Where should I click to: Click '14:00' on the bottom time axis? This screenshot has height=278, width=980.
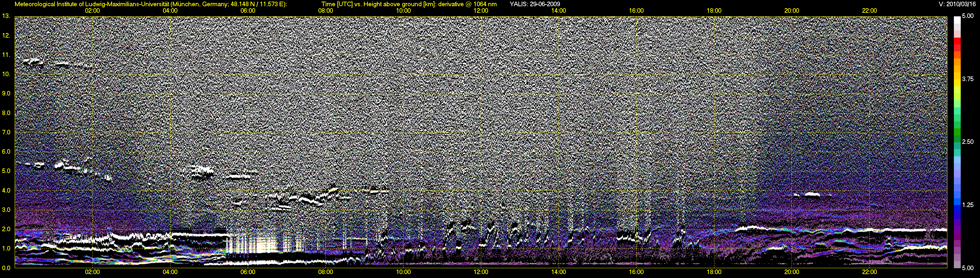pos(559,272)
